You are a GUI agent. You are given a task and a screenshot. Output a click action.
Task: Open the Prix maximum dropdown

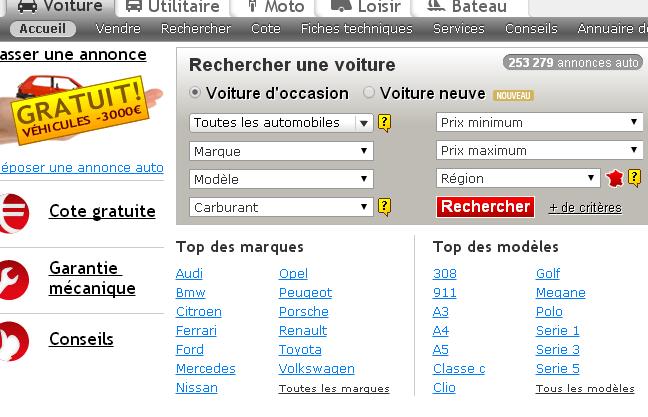pos(539,151)
